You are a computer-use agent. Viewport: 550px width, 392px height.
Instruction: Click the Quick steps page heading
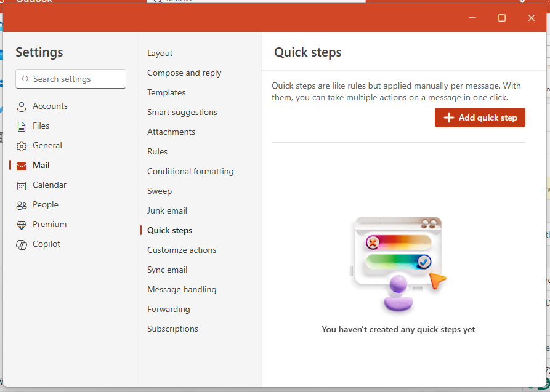click(307, 52)
